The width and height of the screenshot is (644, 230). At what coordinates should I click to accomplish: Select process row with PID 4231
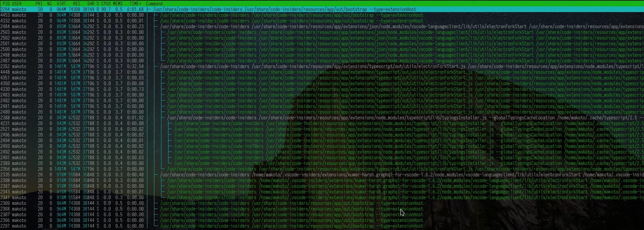(x=322, y=123)
